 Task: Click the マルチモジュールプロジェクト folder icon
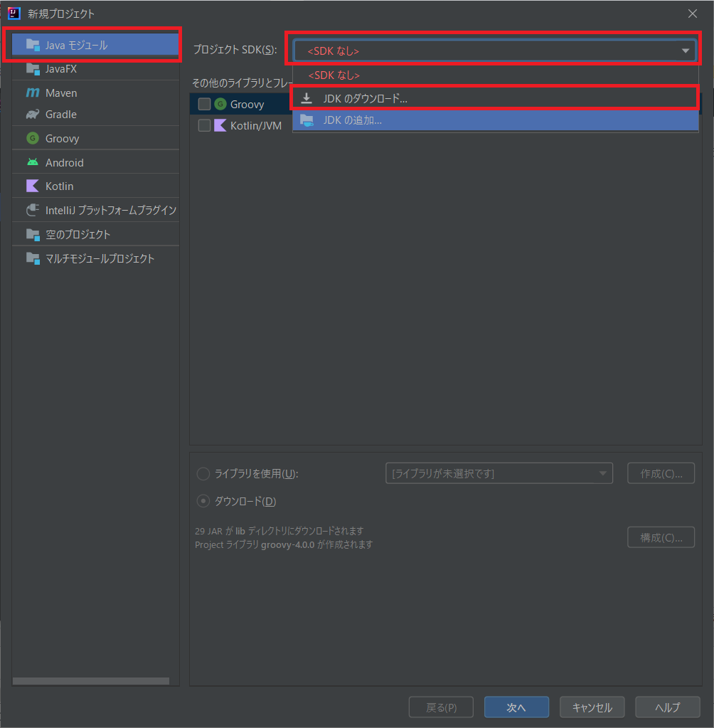coord(33,258)
